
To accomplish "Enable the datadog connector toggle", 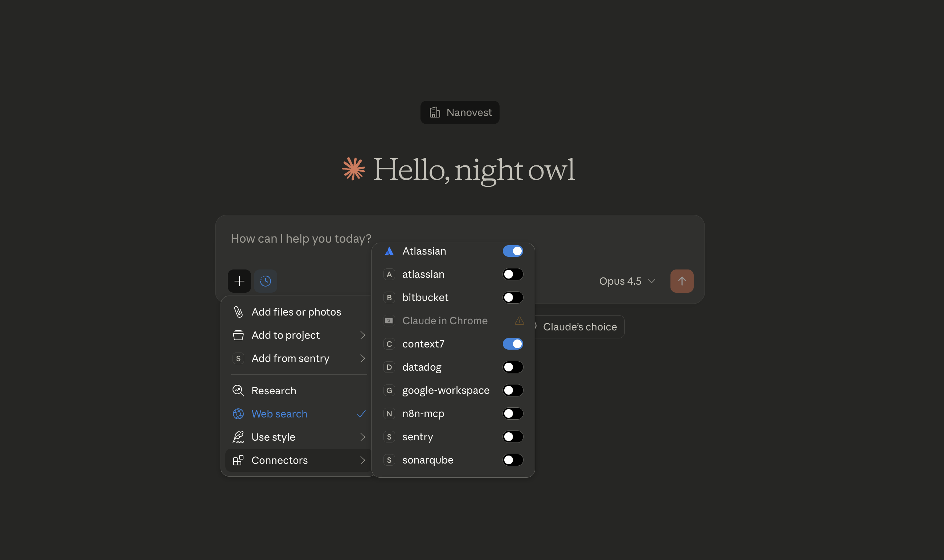I will (513, 367).
